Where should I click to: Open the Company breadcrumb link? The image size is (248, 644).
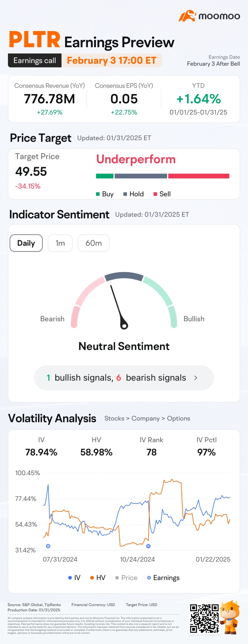pyautogui.click(x=145, y=419)
